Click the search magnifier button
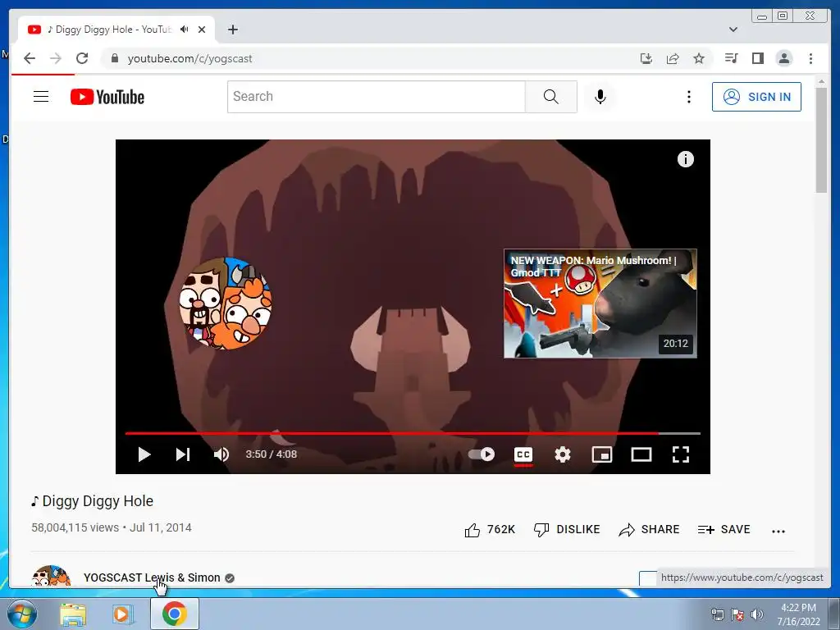Image resolution: width=840 pixels, height=630 pixels. click(550, 97)
